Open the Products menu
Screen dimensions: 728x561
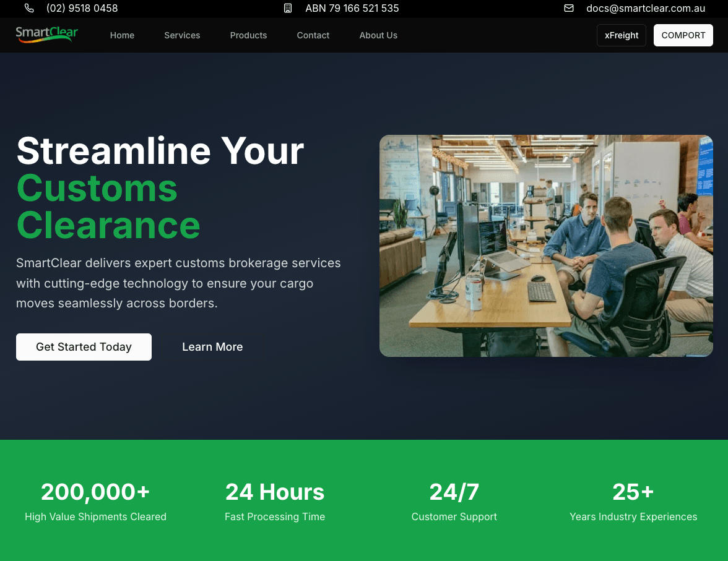point(248,35)
